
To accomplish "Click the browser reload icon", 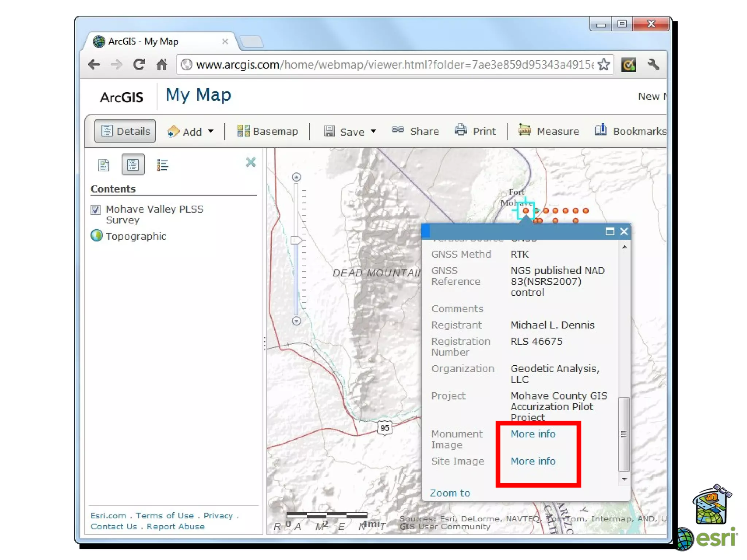I will click(x=139, y=65).
